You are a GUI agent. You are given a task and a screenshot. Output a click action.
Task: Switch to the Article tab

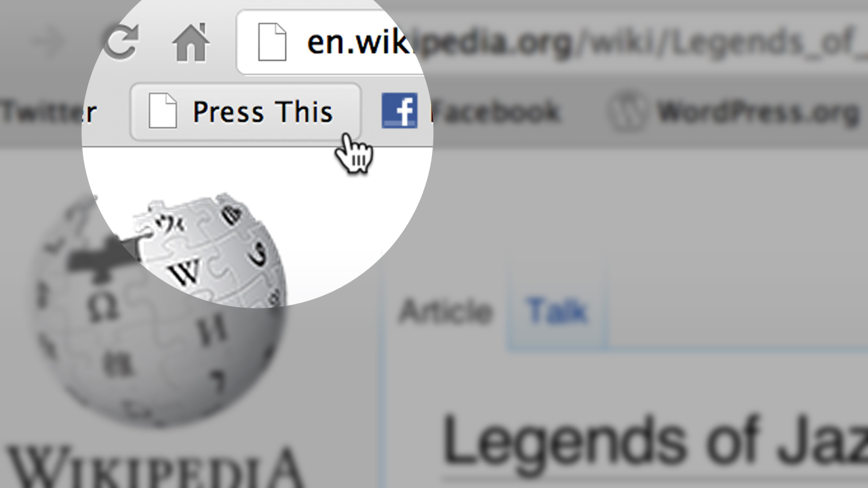point(446,311)
